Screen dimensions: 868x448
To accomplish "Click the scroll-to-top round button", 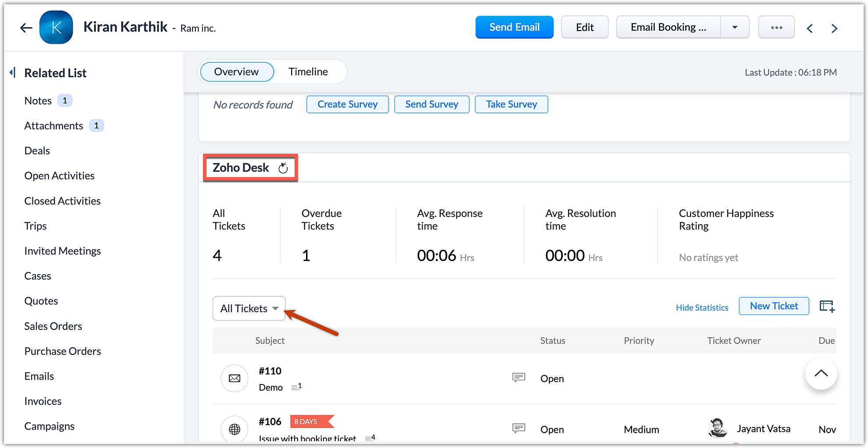I will [x=821, y=374].
